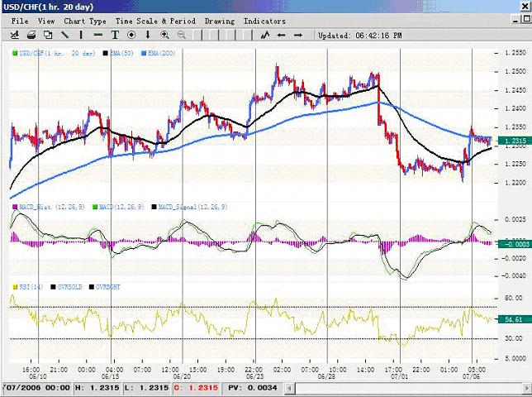Click the right arrow of horizontal scrollbar

527,388
